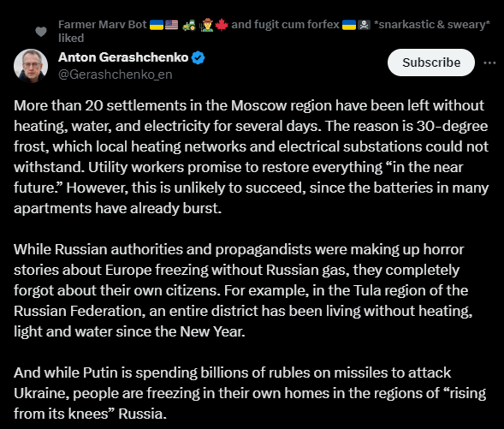504x429 pixels.
Task: Visit Farmer Marv Bot's profile
Action: click(103, 25)
